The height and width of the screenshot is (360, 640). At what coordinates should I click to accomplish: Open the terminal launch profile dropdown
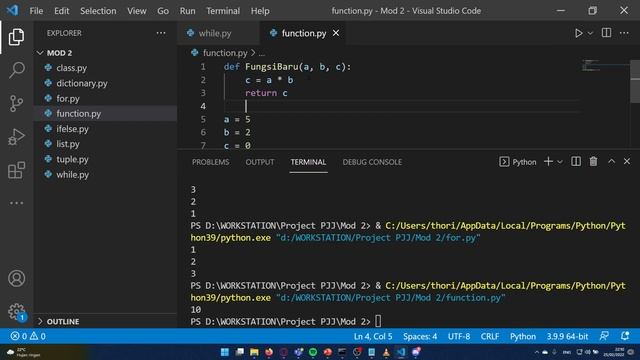tap(560, 162)
